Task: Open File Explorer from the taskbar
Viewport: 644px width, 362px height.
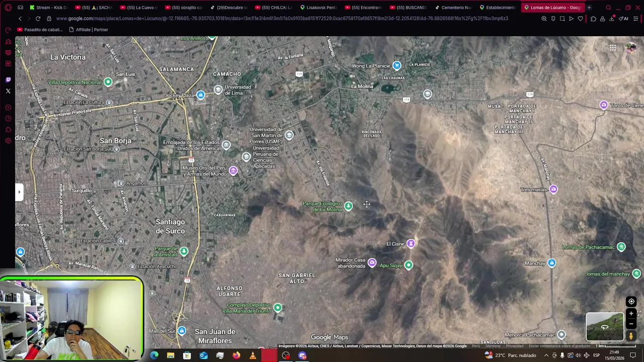Action: coord(171,355)
